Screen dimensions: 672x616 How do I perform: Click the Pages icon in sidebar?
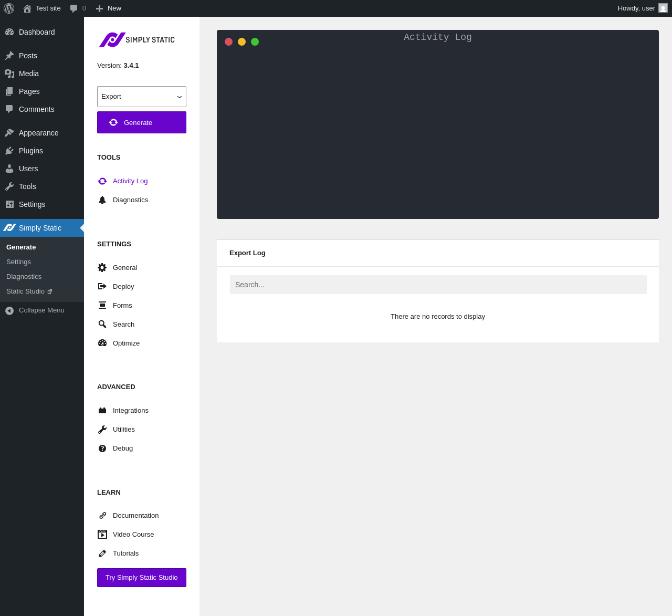[9, 91]
